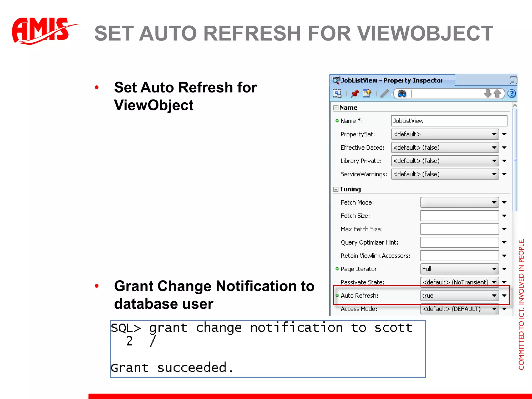Click the scrollbar up arrow in Property Inspector
This screenshot has height=399, width=532.
point(515,106)
